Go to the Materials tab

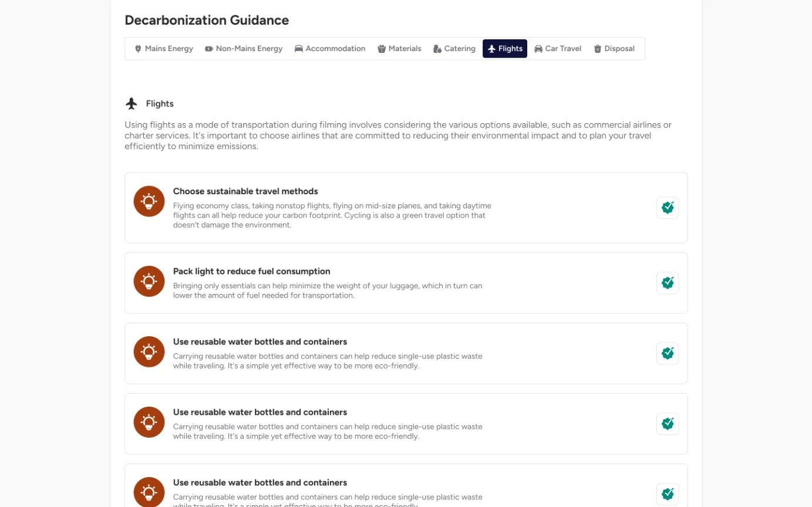pyautogui.click(x=399, y=49)
